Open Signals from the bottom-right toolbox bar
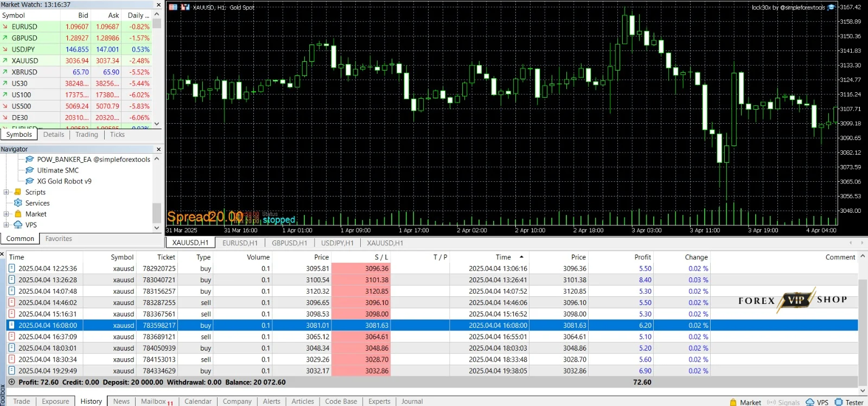 click(x=783, y=402)
